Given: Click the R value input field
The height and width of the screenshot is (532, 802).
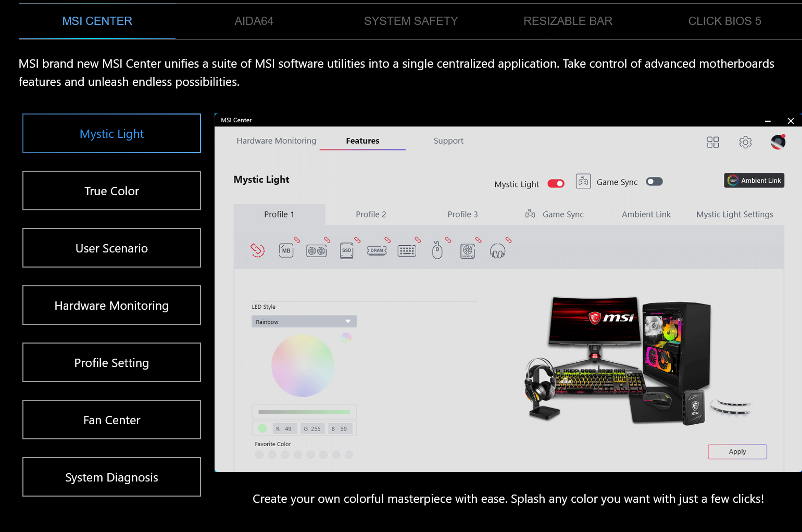Looking at the screenshot, I should click(x=285, y=428).
